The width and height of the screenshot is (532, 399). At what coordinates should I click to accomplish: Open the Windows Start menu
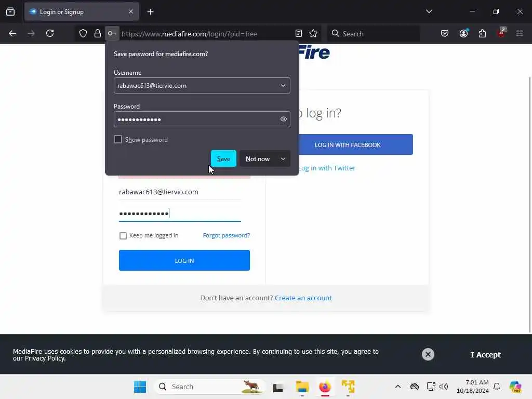click(x=140, y=387)
